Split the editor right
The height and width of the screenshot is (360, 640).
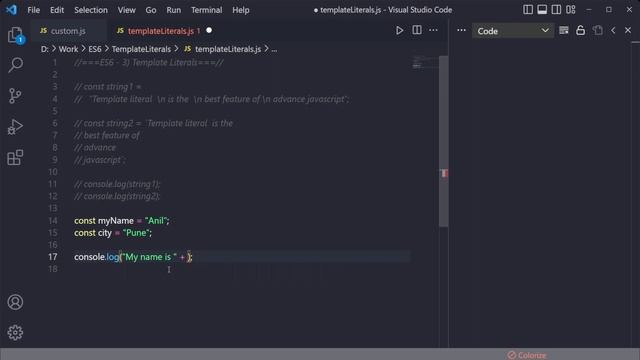pyautogui.click(x=417, y=30)
